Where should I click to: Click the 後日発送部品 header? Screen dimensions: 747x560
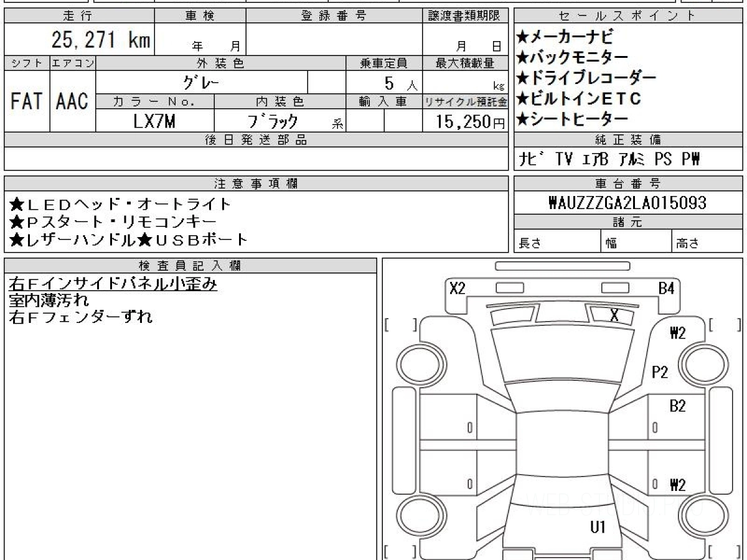(x=256, y=140)
